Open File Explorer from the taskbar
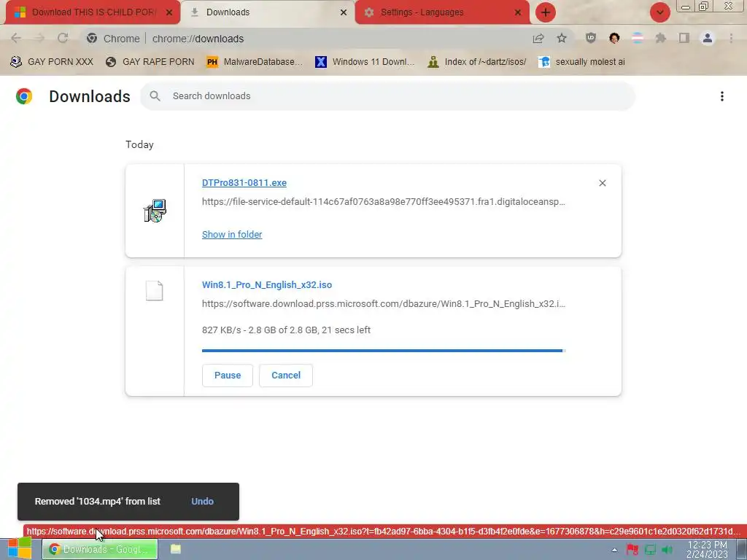747x560 pixels. click(176, 549)
